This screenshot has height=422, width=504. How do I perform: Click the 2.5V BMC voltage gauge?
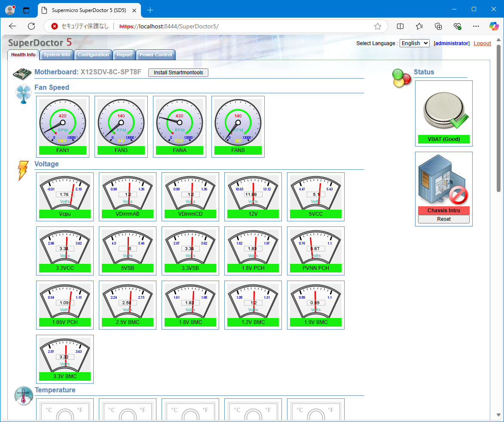(128, 301)
